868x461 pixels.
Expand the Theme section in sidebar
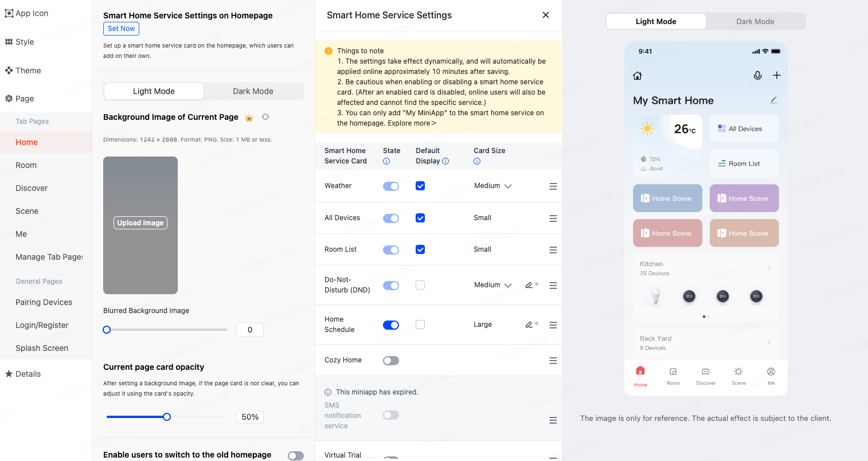[x=28, y=71]
